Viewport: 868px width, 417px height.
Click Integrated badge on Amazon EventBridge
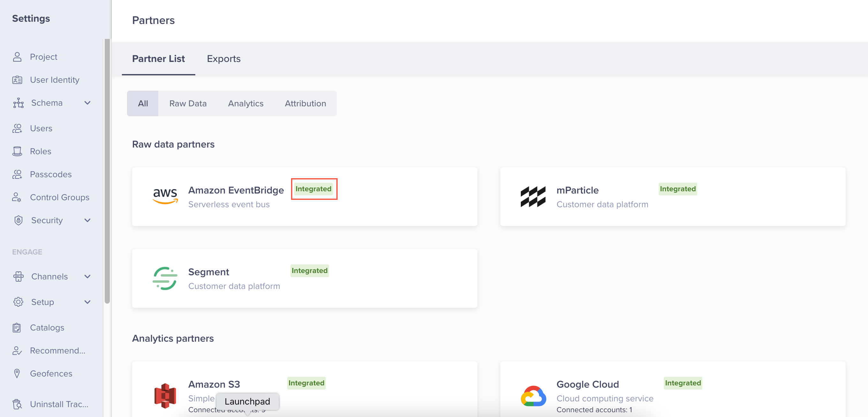[313, 189]
